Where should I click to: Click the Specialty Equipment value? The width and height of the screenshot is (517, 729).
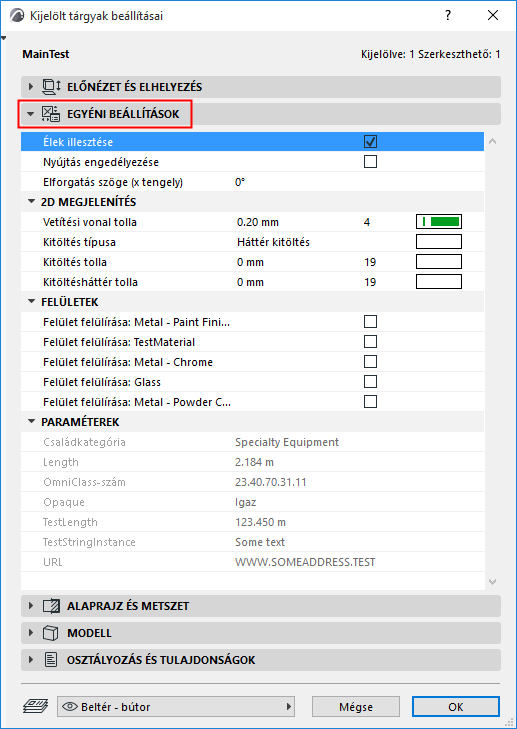[287, 442]
